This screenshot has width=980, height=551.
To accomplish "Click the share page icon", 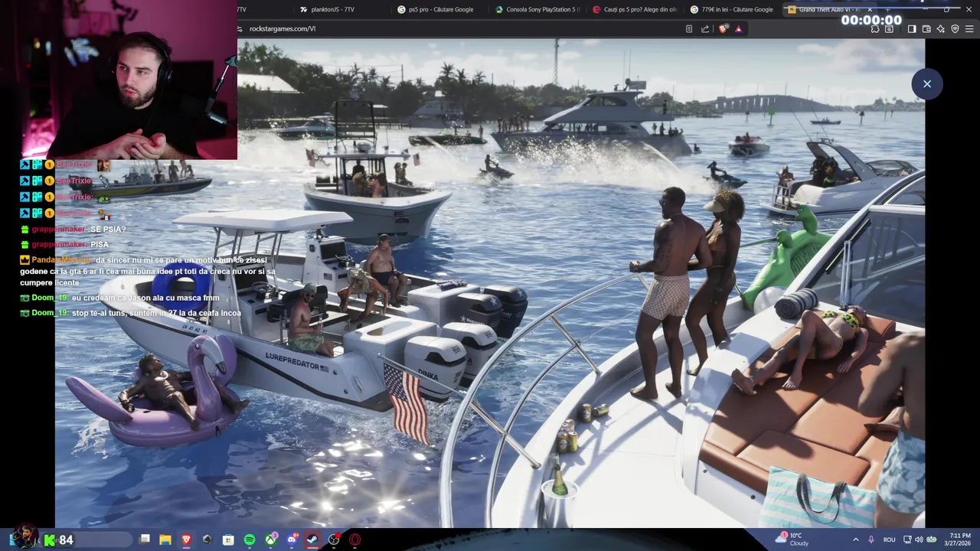I will 705,29.
